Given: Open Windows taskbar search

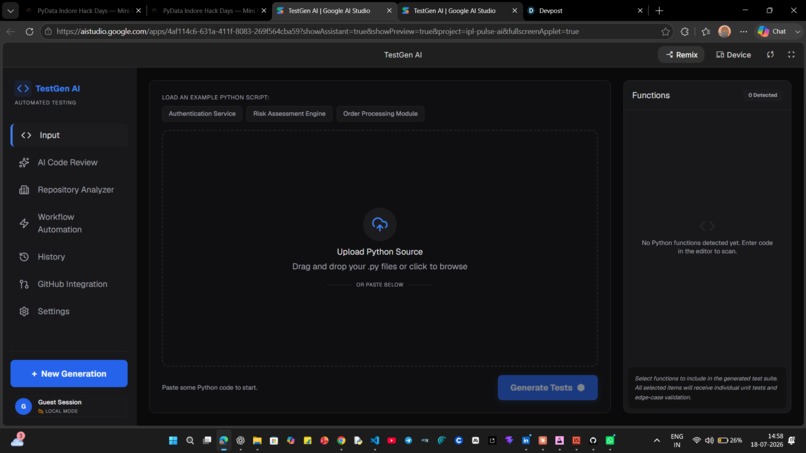Looking at the screenshot, I should (190, 440).
